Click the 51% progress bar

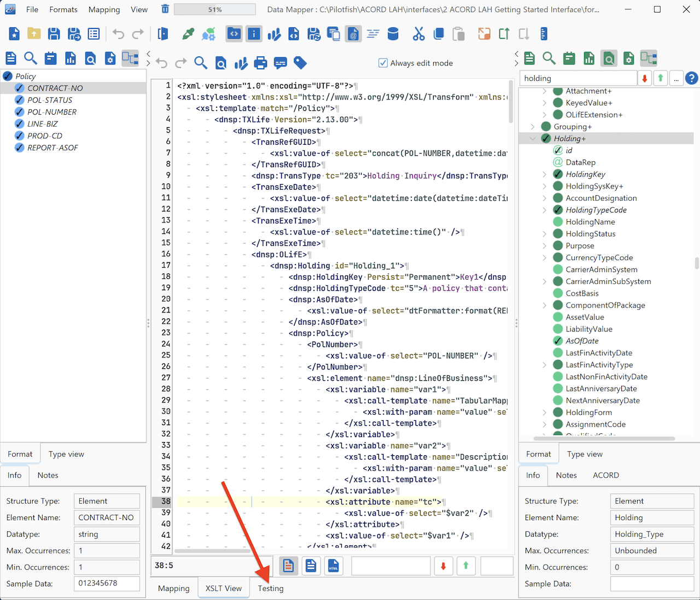pyautogui.click(x=215, y=9)
